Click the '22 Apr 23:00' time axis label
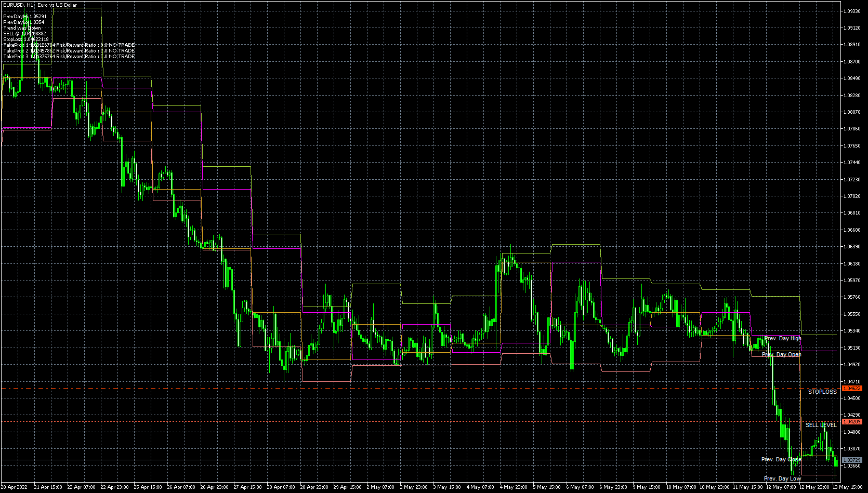Image resolution: width=868 pixels, height=493 pixels. pos(114,487)
